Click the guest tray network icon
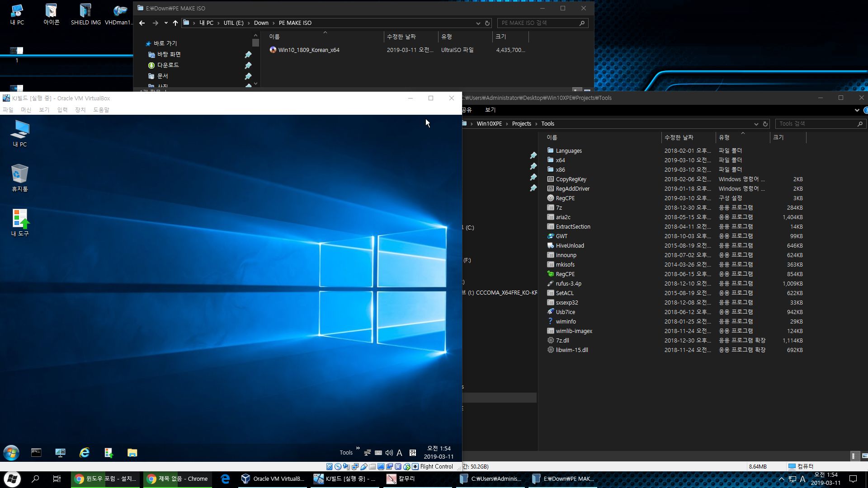Screen dimensions: 868x488 pyautogui.click(x=368, y=452)
